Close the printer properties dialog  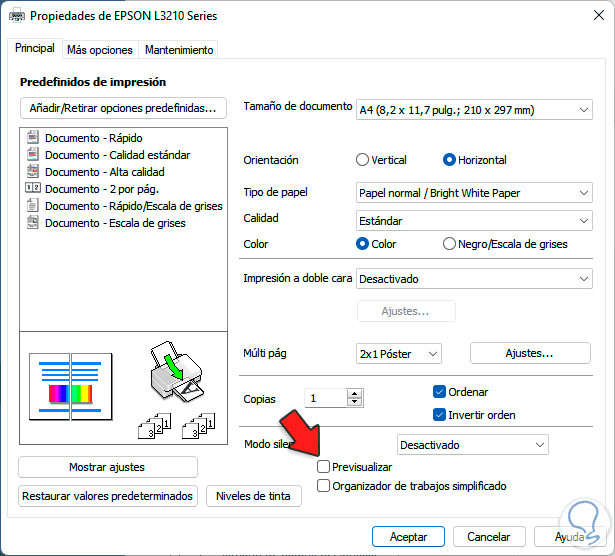[x=599, y=15]
